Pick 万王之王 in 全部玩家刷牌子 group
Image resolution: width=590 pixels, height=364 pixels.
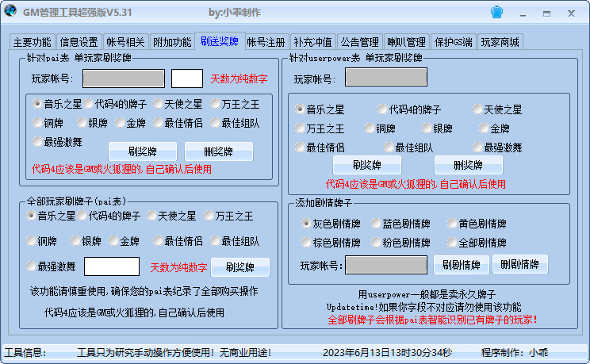click(x=228, y=216)
